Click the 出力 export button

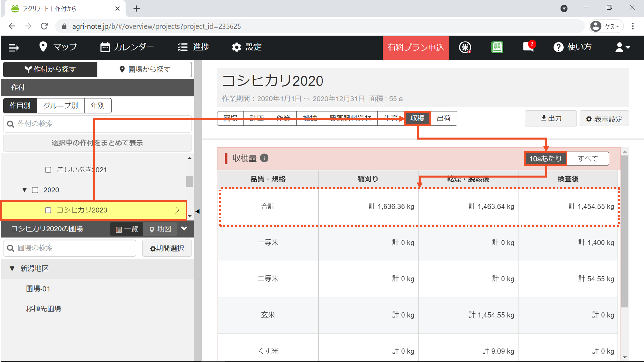(551, 118)
